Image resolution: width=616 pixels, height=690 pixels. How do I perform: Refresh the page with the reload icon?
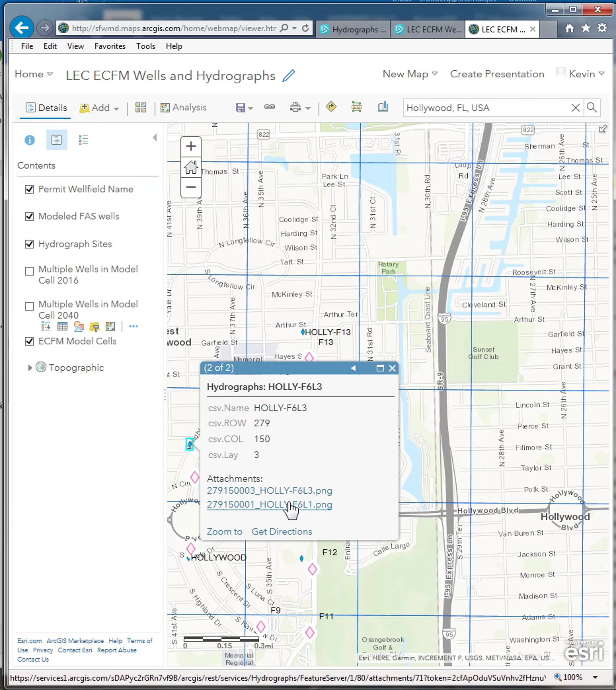[305, 28]
